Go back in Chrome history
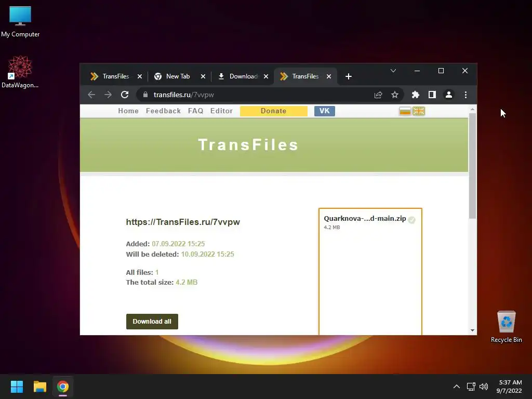Image resolution: width=532 pixels, height=399 pixels. point(91,95)
